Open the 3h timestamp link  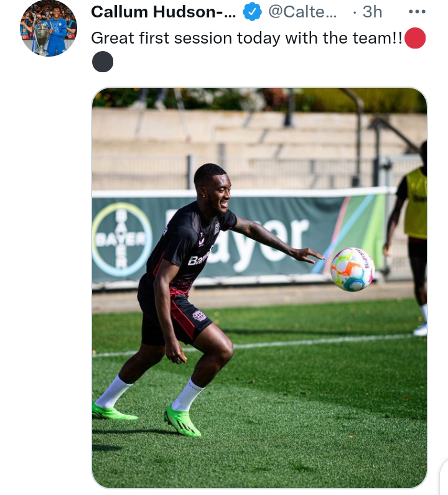pyautogui.click(x=372, y=12)
